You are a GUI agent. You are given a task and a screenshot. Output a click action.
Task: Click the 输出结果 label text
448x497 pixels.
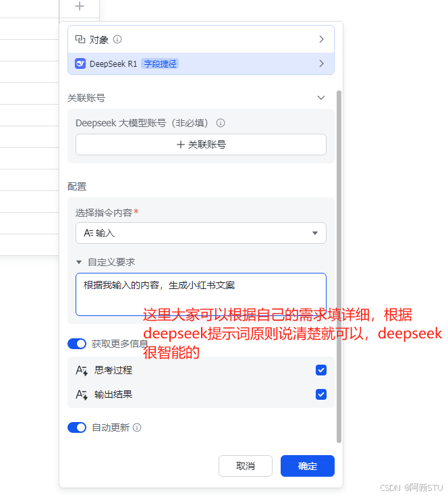(x=113, y=394)
